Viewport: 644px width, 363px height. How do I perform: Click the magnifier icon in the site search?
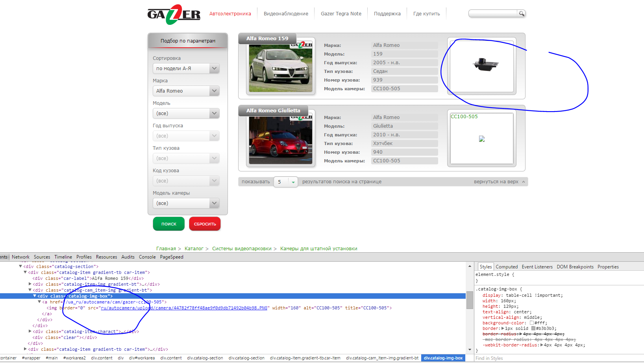pos(522,13)
